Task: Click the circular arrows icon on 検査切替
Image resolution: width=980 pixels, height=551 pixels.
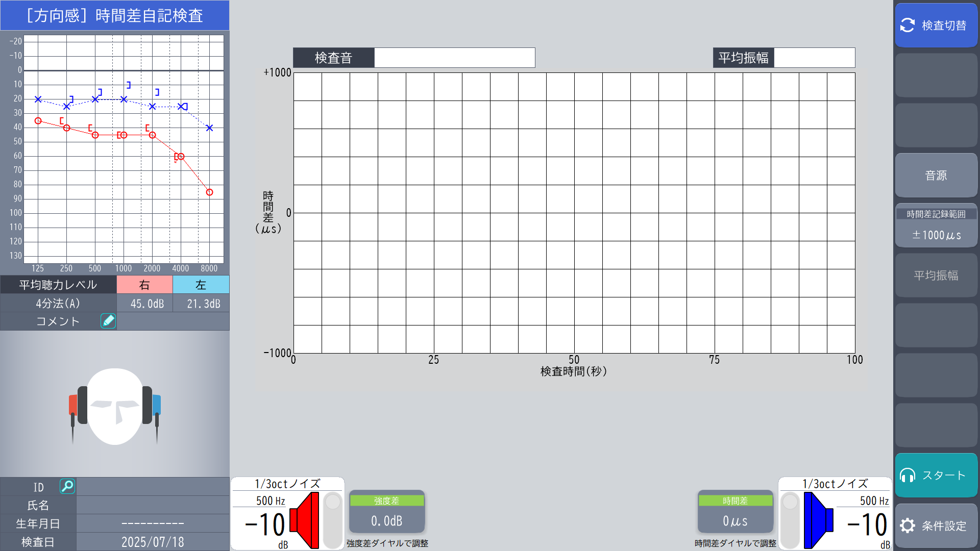Action: [x=908, y=26]
